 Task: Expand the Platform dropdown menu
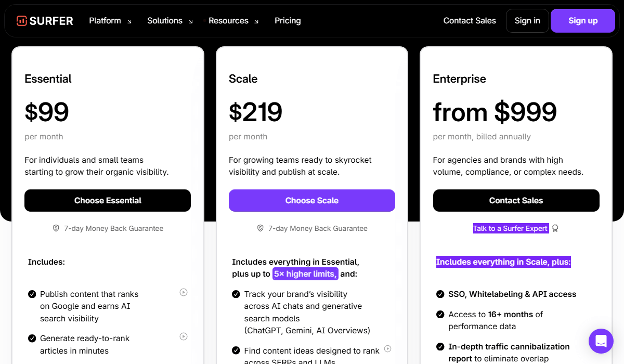tap(110, 21)
